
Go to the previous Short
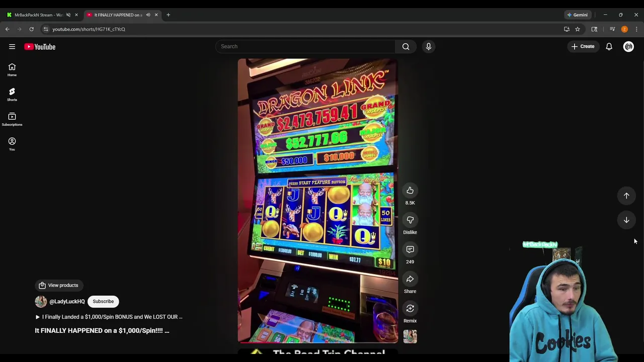point(626,196)
